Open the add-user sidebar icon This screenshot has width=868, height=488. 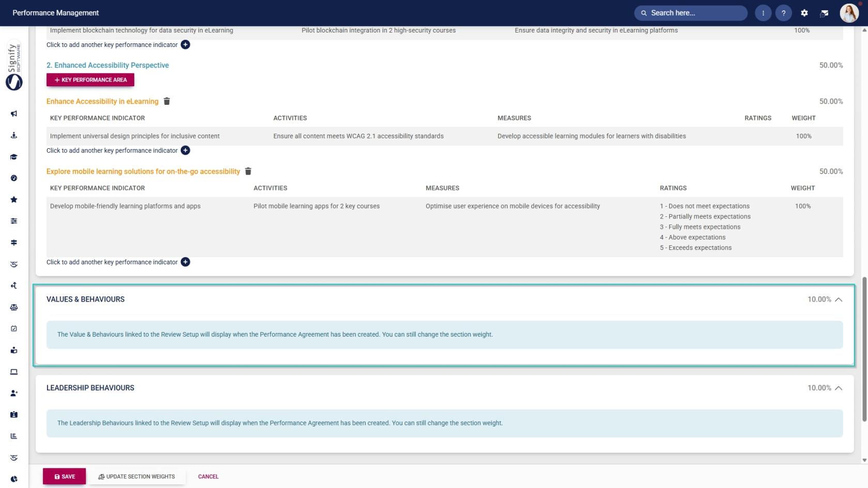[14, 393]
